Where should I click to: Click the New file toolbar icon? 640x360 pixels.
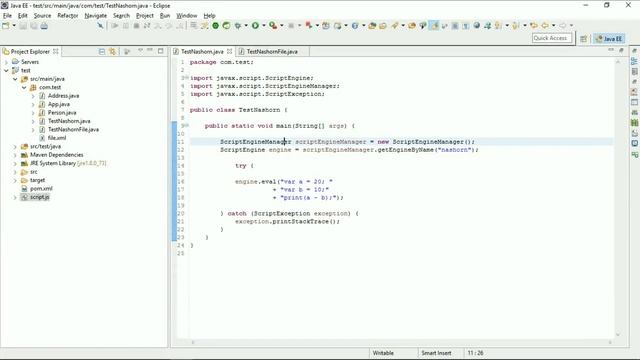point(6,26)
